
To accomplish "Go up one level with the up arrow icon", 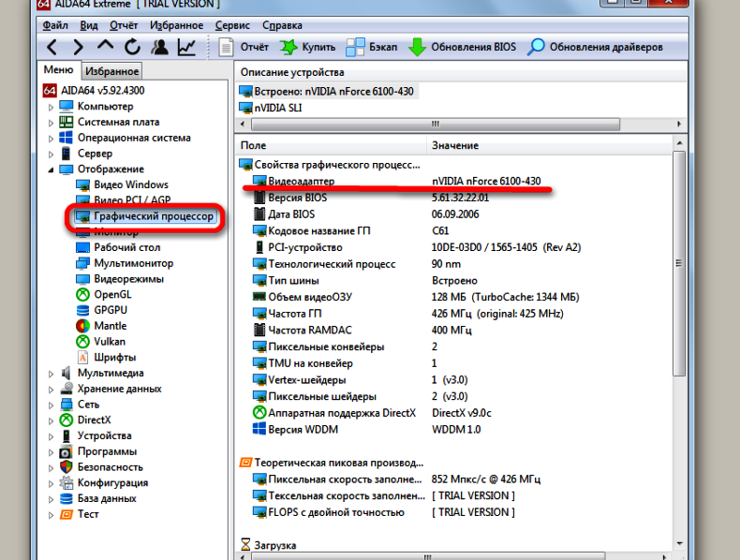I will pyautogui.click(x=105, y=46).
